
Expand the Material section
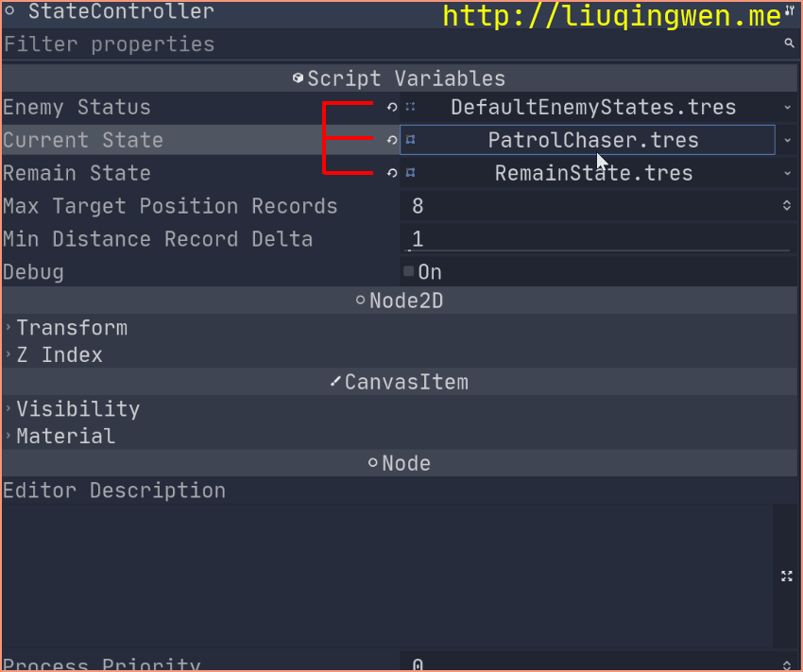[65, 437]
